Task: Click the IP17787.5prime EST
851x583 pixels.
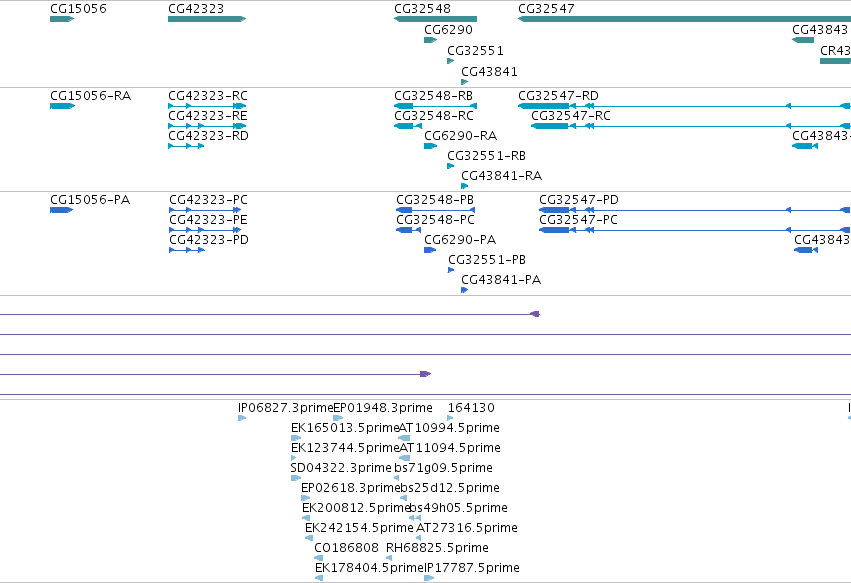Action: pos(429,578)
